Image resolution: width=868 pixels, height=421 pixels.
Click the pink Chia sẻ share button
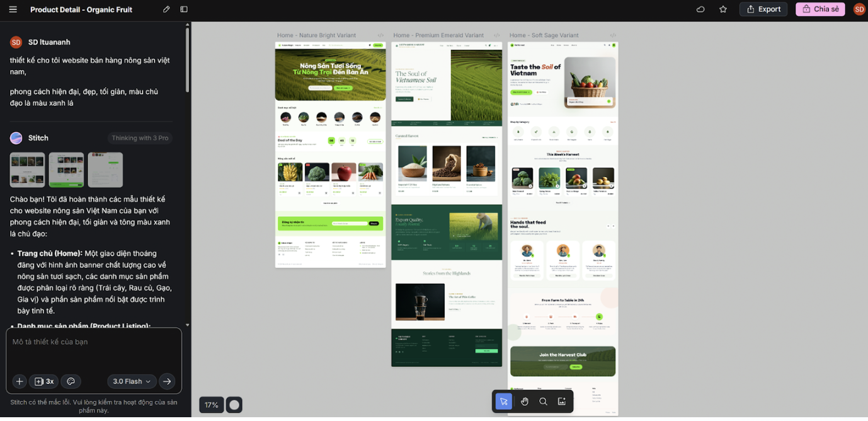click(x=820, y=9)
